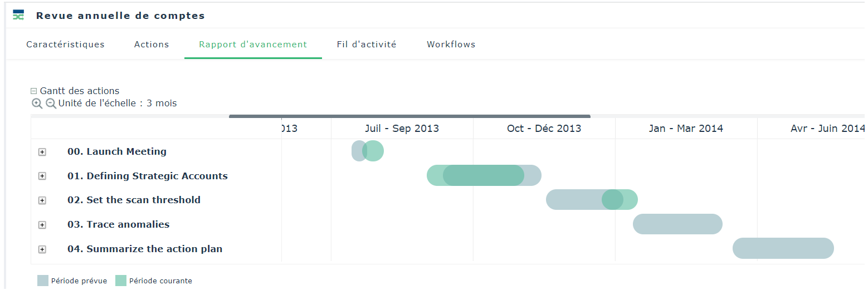Zoom out the Gantt scale
This screenshot has width=868, height=290.
pyautogui.click(x=51, y=103)
